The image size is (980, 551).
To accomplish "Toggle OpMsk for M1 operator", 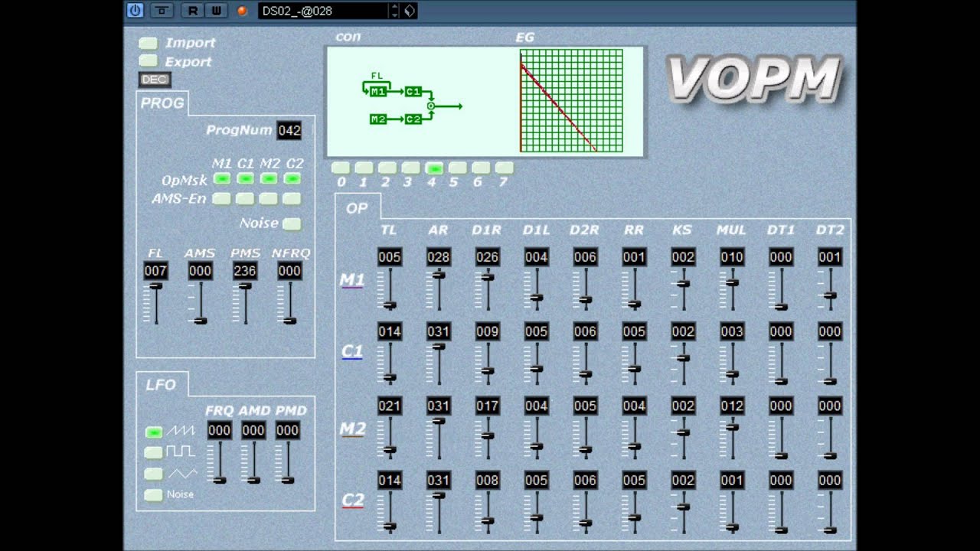I will tap(221, 178).
